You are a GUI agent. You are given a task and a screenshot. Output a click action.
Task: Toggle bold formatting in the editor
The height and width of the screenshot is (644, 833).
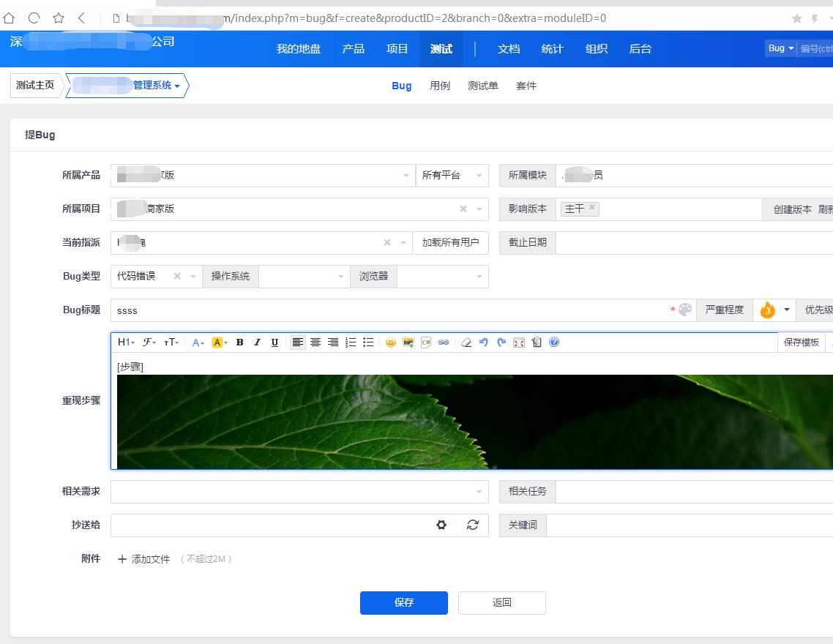point(239,342)
